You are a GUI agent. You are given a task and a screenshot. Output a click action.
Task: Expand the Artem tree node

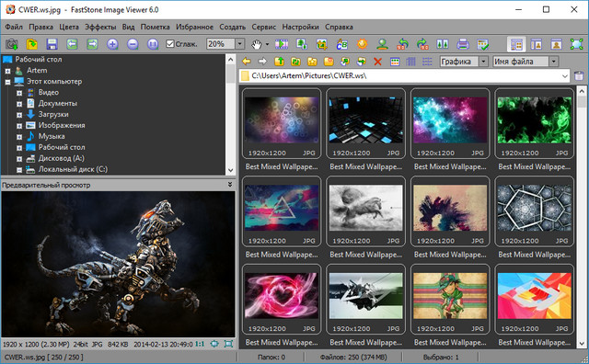tap(7, 71)
